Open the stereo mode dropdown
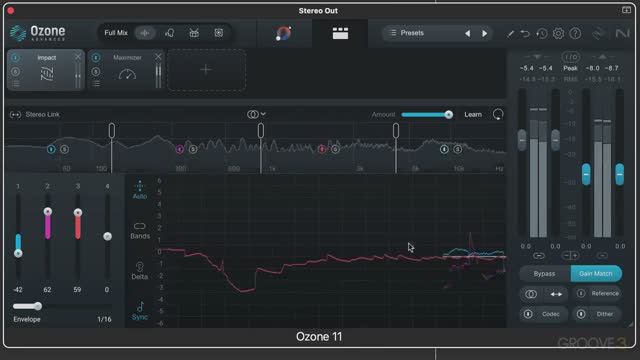The width and height of the screenshot is (640, 360). coord(256,114)
